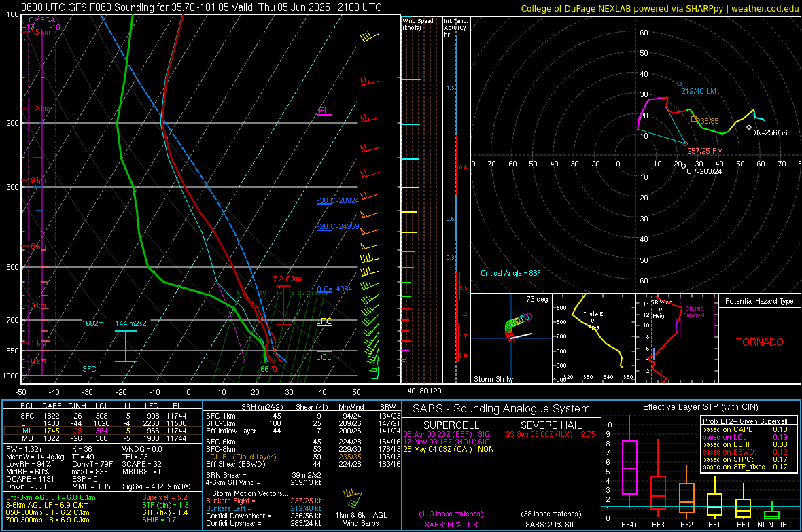Click the 'Storm Slinky' label
This screenshot has height=532, width=802.
coord(493,379)
